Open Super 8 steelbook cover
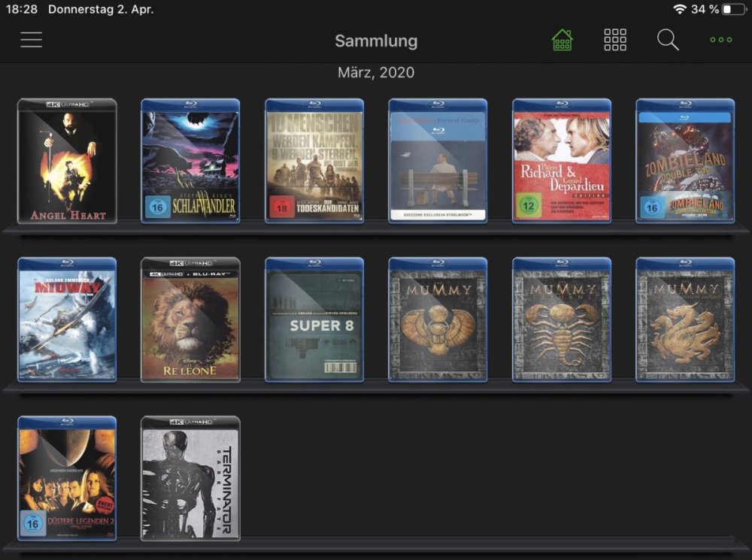Screen dimensions: 752x560 tap(314, 319)
